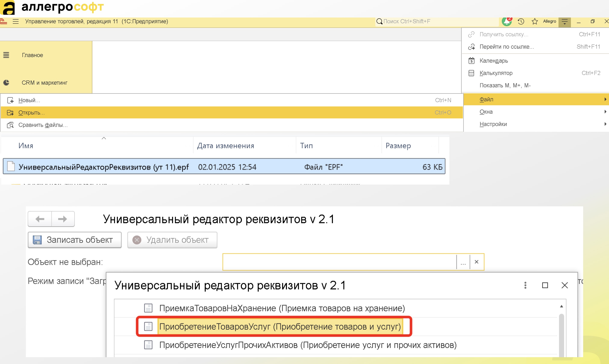Screen dimensions: 609x364
Task: Select УниверсальныйРедакторРеквизитов (ут 11).epf file
Action: pyautogui.click(x=224, y=166)
